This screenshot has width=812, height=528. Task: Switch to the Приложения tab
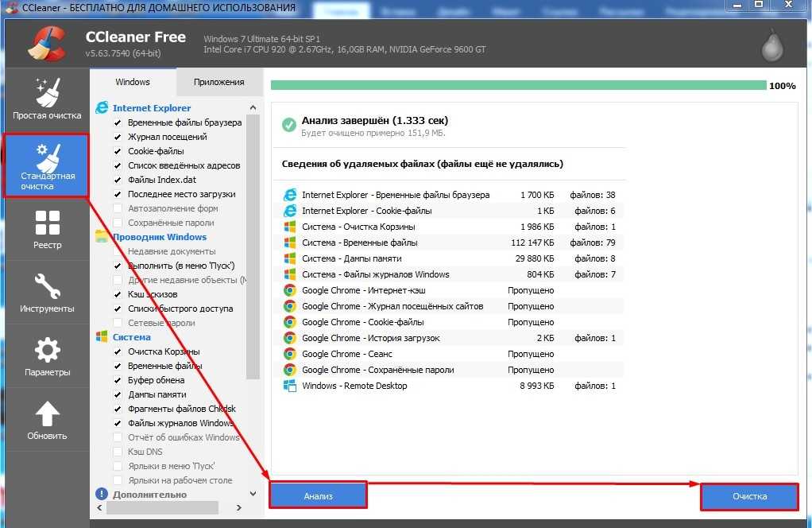point(218,82)
